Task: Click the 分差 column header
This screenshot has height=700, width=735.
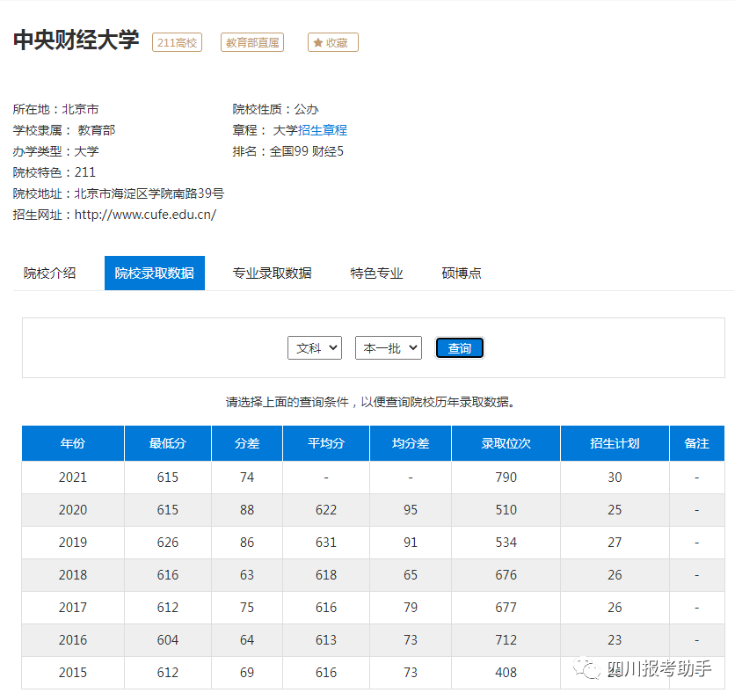Action: (247, 443)
